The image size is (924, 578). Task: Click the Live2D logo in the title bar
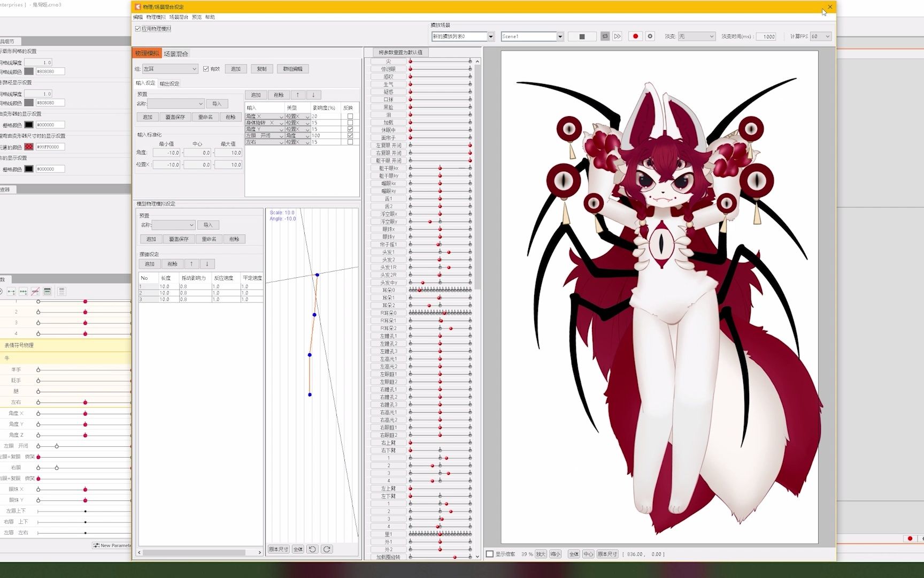[x=138, y=7]
